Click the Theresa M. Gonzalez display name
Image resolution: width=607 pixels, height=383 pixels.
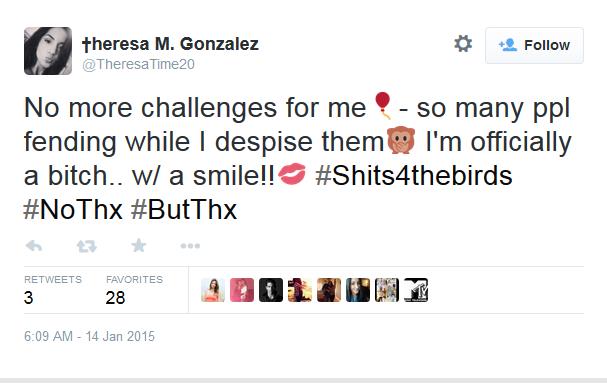point(170,44)
